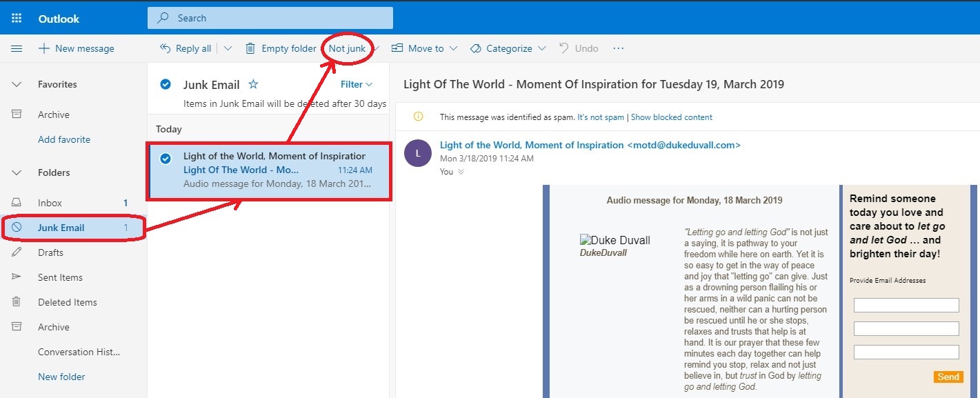Click the search magnifier icon
The width and height of the screenshot is (980, 398).
[163, 19]
